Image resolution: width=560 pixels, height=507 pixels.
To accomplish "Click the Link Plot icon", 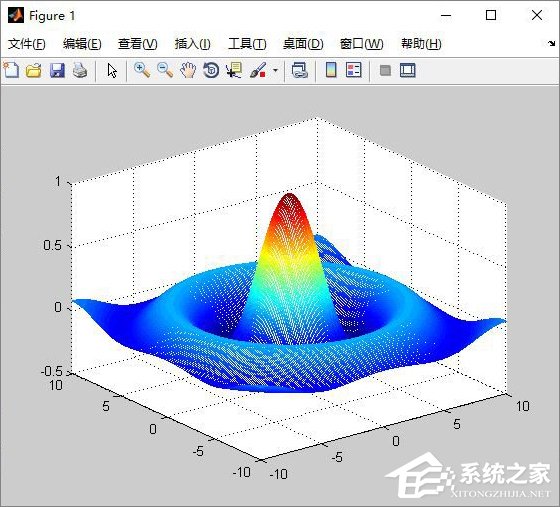I will 300,70.
